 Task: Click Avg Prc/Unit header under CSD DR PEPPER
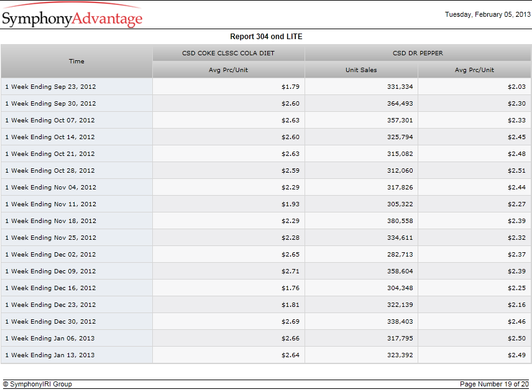click(474, 70)
